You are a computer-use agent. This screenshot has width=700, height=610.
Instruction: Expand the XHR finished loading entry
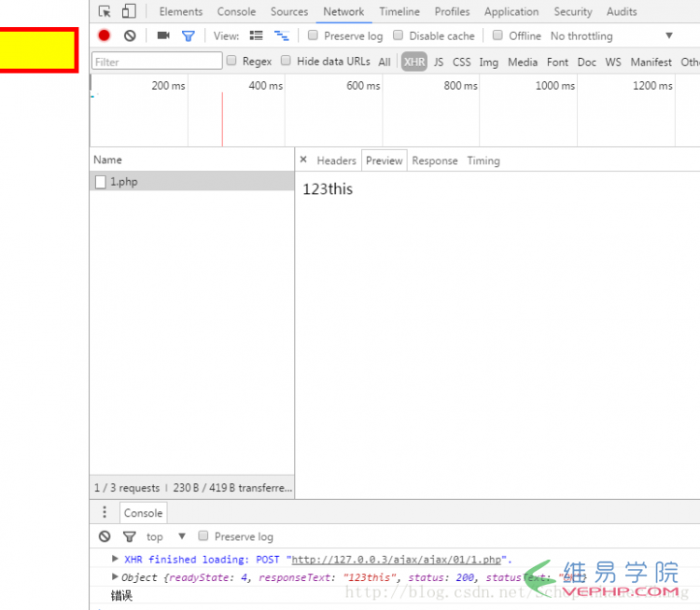tap(115, 559)
